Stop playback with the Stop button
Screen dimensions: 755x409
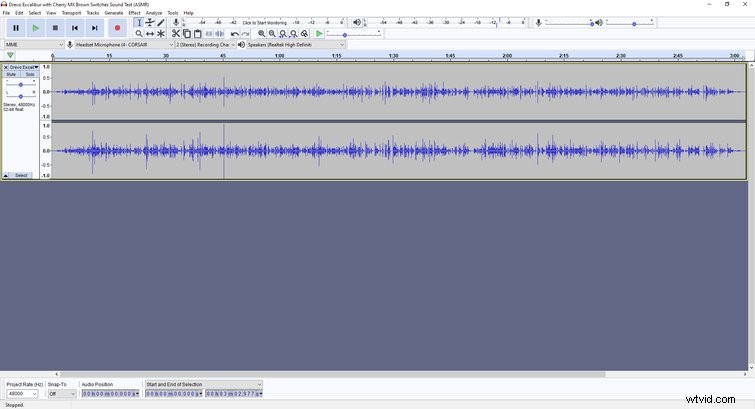pyautogui.click(x=55, y=28)
